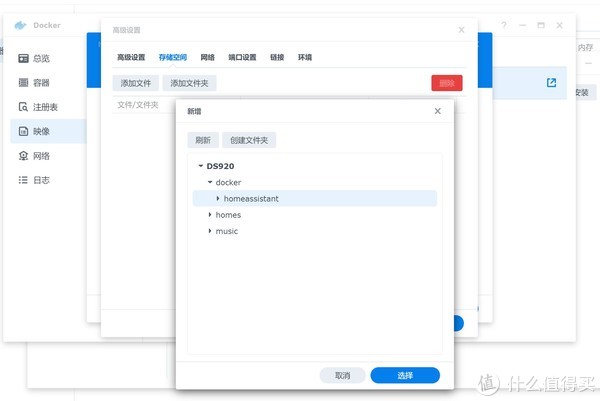Click the blue 选择 button
The height and width of the screenshot is (401, 600).
tap(405, 375)
